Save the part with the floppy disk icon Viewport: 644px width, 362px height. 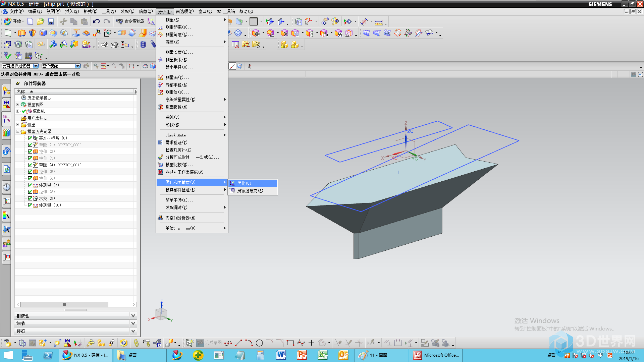(51, 21)
